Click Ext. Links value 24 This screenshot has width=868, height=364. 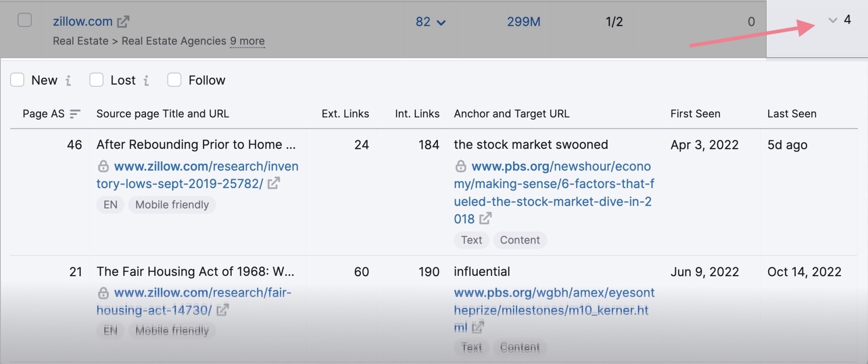(x=361, y=145)
